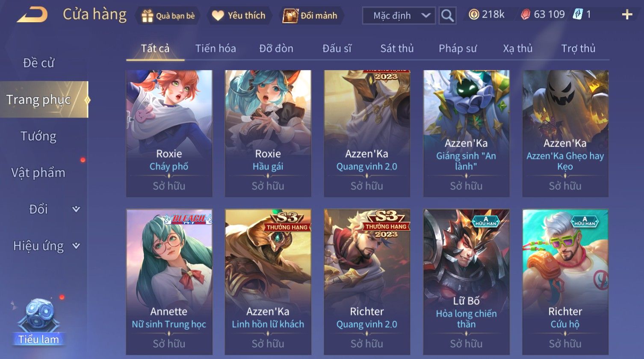Go to Vật phẩm sidebar section
The width and height of the screenshot is (644, 359).
[x=38, y=173]
